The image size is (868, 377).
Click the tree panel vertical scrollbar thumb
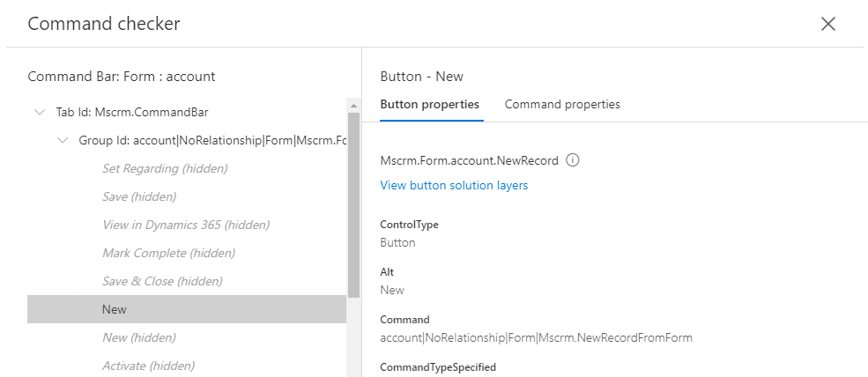click(353, 203)
